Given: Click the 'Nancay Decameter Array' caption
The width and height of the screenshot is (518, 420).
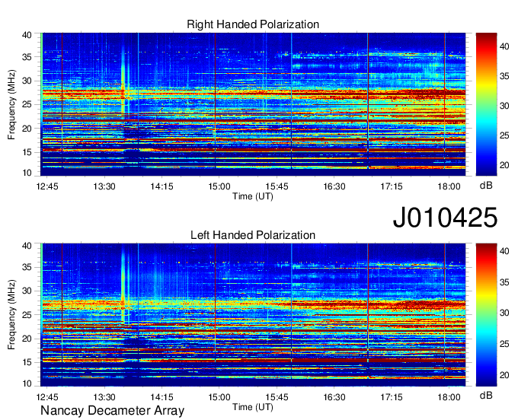Looking at the screenshot, I should (112, 410).
